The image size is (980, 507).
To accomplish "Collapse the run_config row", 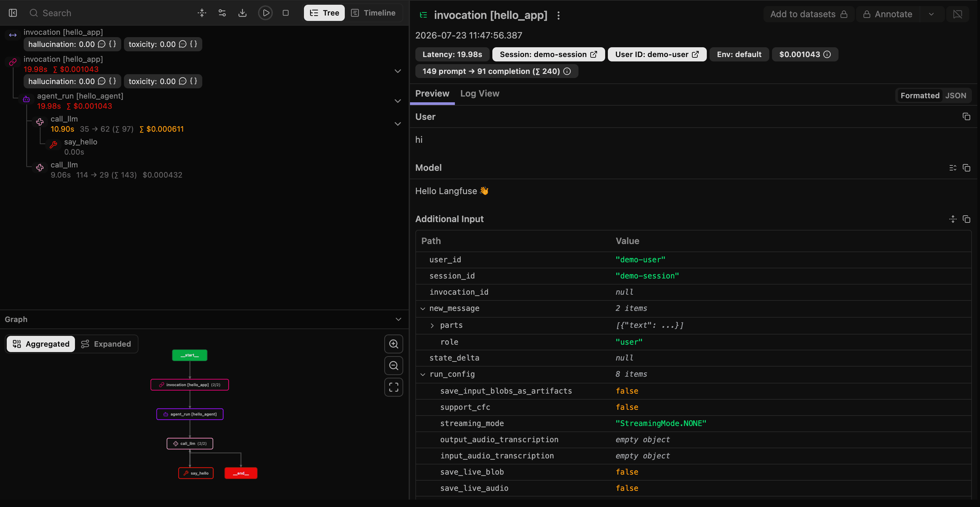I will pos(423,374).
